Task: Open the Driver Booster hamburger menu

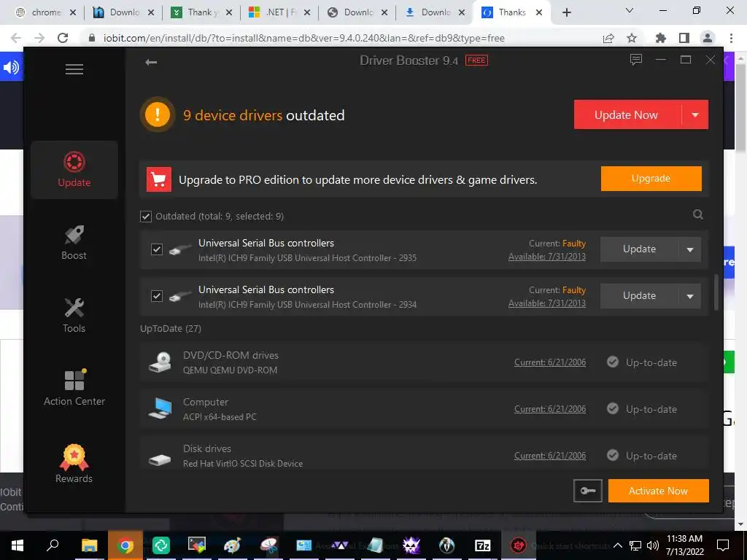Action: coord(74,69)
